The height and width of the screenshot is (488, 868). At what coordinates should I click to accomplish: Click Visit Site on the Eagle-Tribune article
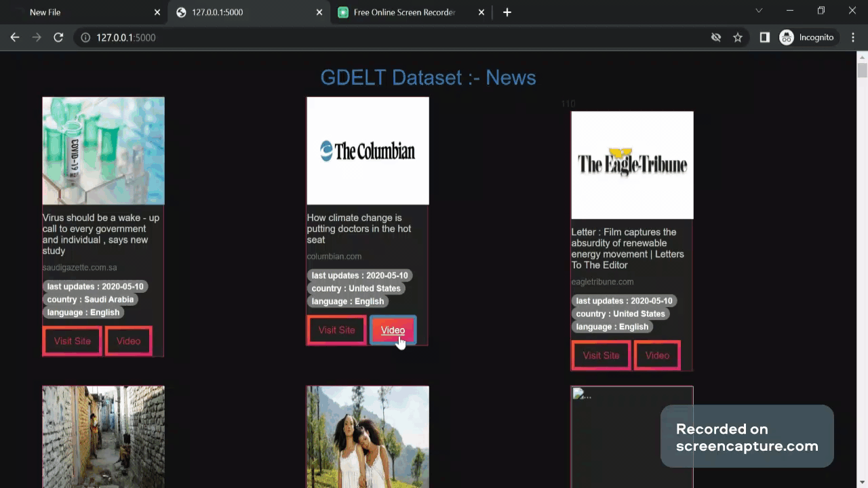point(601,355)
